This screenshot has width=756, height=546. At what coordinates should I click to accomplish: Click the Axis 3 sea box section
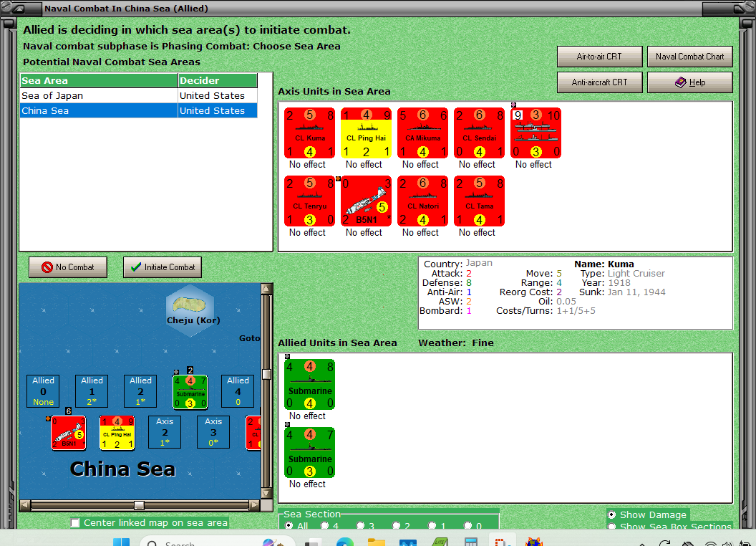[x=213, y=432]
